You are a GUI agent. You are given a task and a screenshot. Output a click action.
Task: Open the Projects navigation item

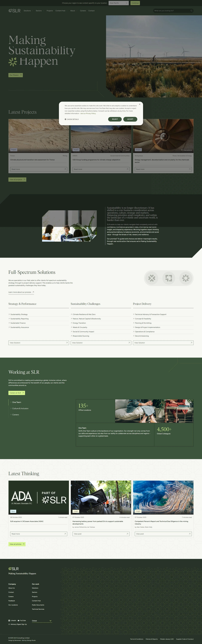(x=50, y=11)
